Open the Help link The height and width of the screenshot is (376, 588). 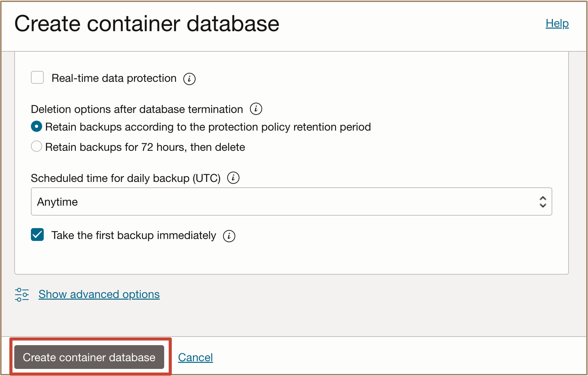pos(557,24)
